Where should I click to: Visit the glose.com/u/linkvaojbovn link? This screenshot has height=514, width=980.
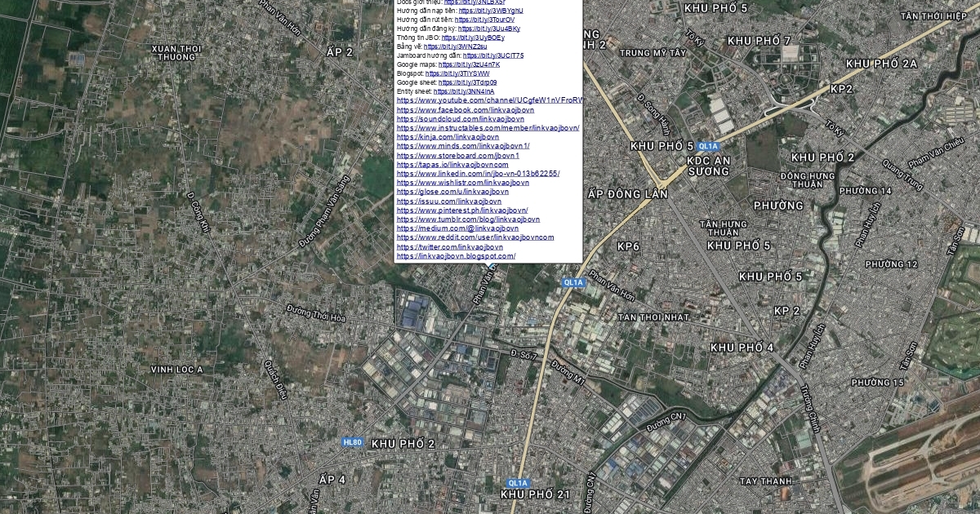(x=452, y=192)
